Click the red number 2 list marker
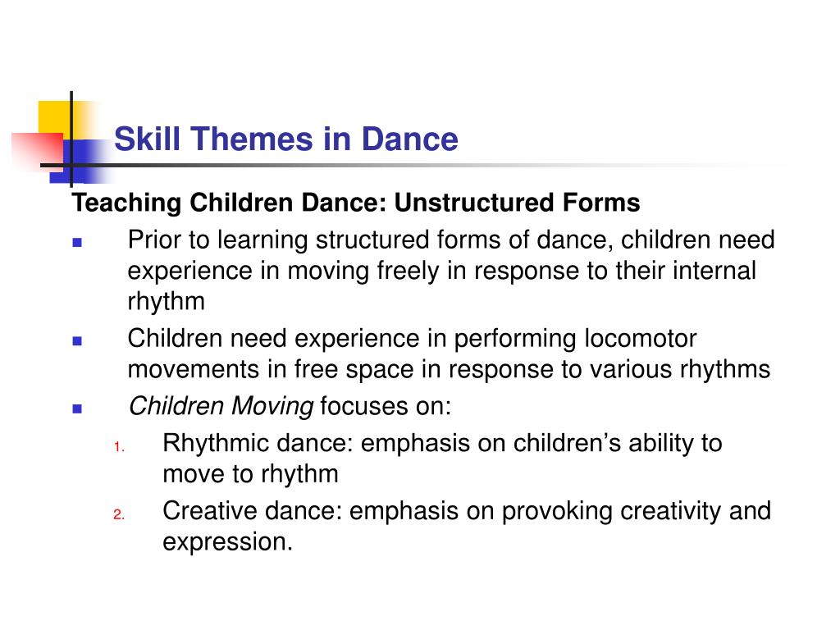Image resolution: width=840 pixels, height=630 pixels. click(119, 515)
